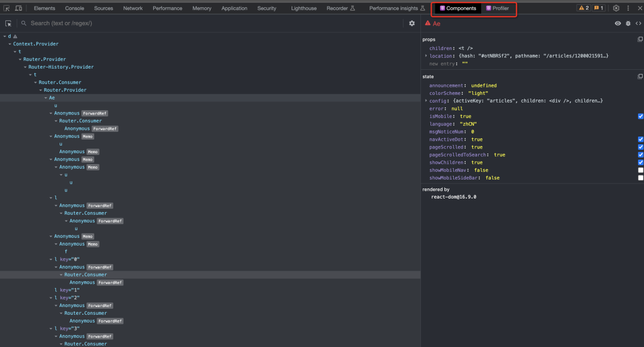Uncheck the showChildren checkbox
Image resolution: width=644 pixels, height=347 pixels.
[x=640, y=162]
